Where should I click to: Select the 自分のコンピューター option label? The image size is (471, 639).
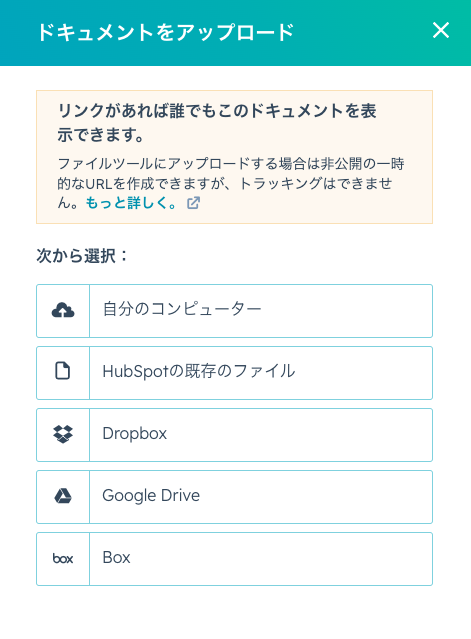coord(182,309)
